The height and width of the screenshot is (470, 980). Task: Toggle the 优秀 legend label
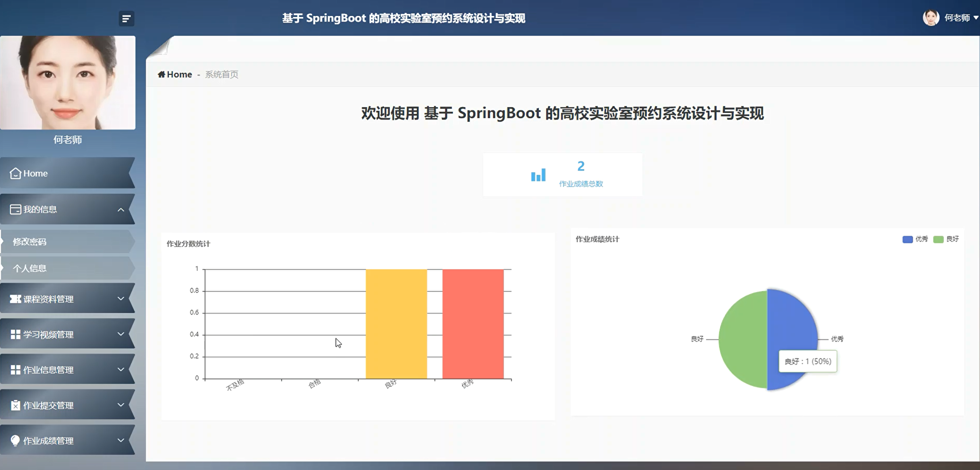click(921, 239)
